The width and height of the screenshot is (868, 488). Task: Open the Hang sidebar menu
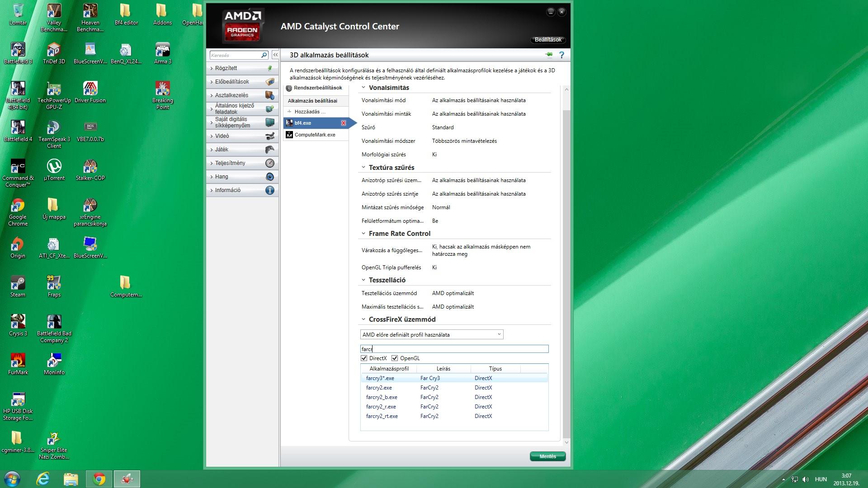[x=242, y=177]
